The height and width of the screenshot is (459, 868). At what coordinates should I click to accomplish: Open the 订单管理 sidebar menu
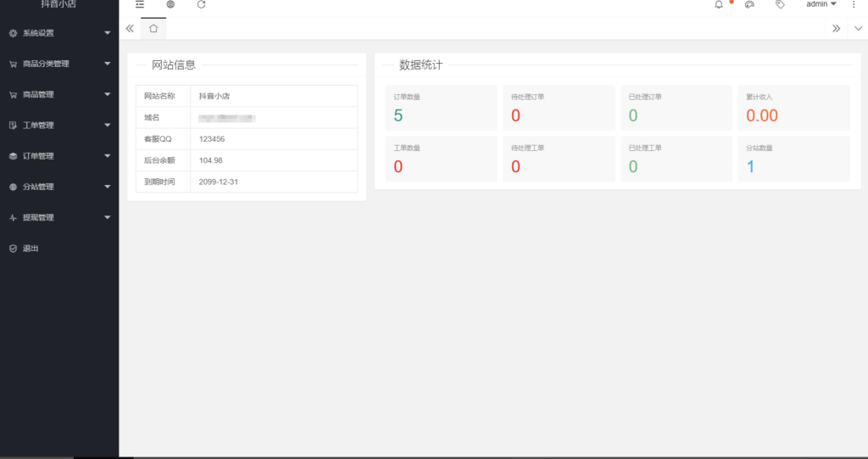click(x=59, y=156)
